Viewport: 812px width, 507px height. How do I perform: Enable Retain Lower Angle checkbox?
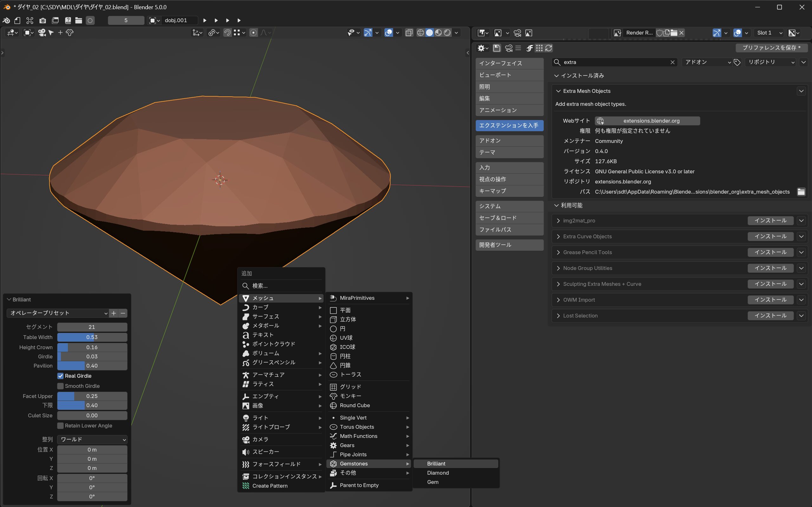click(x=60, y=426)
